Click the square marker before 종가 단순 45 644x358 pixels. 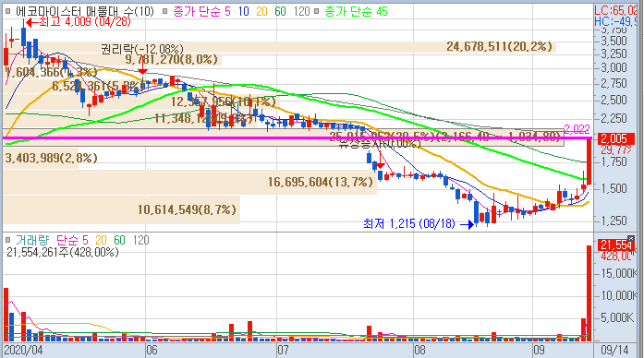(317, 11)
